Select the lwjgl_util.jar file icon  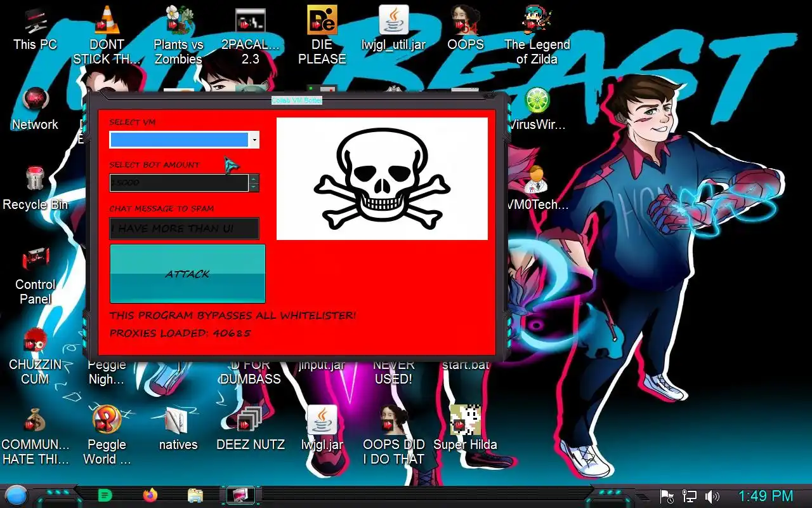click(393, 29)
